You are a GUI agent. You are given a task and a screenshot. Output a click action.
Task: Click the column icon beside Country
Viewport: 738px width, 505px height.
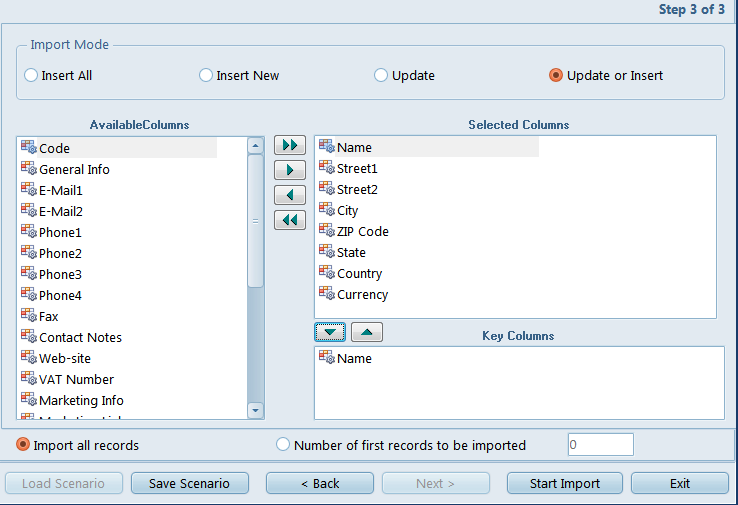point(327,272)
